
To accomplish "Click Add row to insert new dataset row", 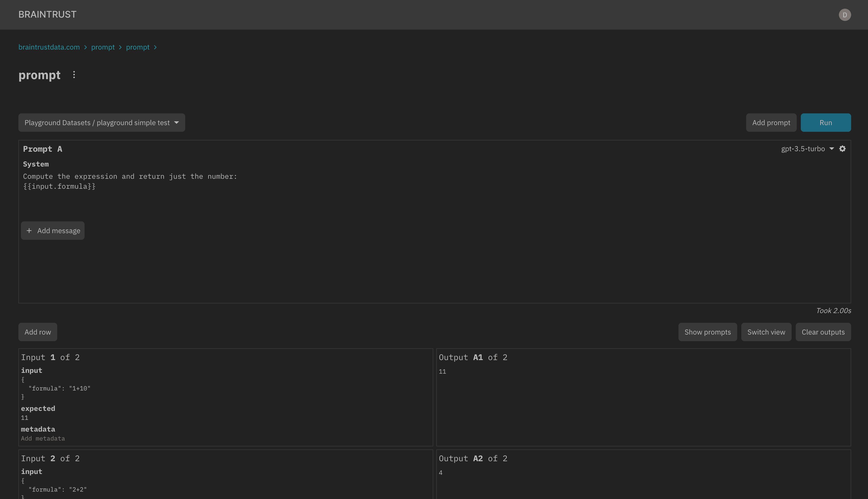I will tap(38, 332).
